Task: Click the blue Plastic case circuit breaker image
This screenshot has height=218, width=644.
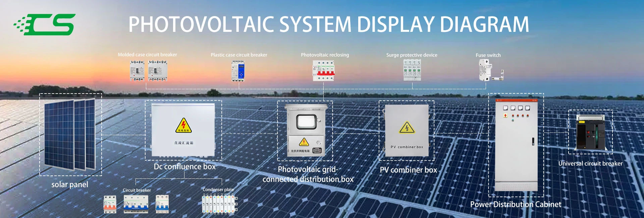Action: tap(238, 71)
